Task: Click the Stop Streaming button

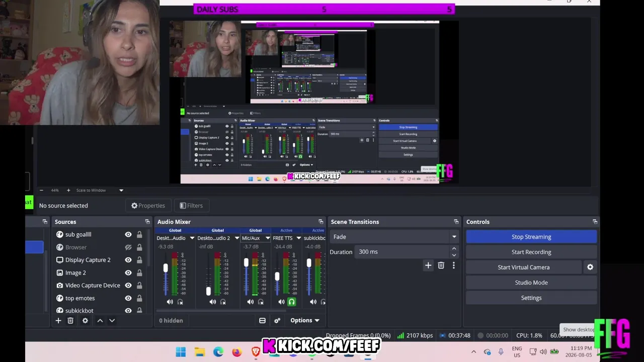Action: click(531, 237)
